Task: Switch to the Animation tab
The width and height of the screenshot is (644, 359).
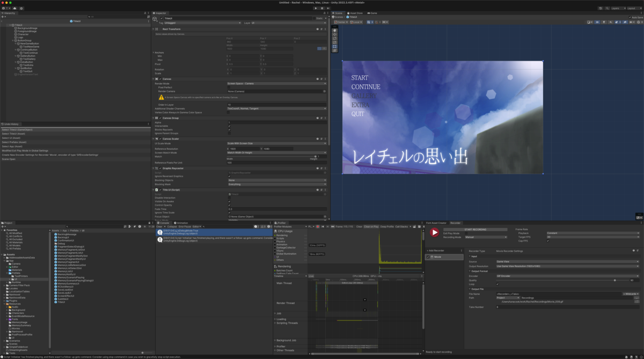Action: (x=181, y=223)
